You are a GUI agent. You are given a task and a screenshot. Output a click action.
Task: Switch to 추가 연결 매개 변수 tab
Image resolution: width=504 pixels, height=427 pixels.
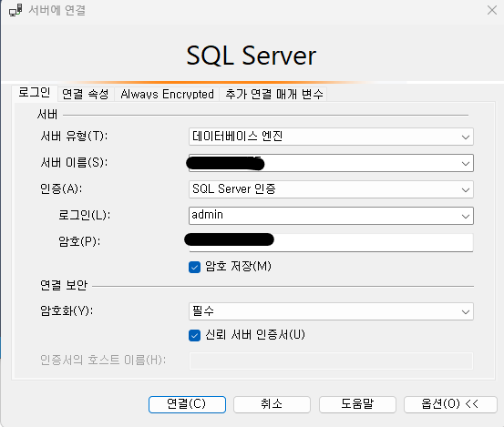click(x=273, y=94)
